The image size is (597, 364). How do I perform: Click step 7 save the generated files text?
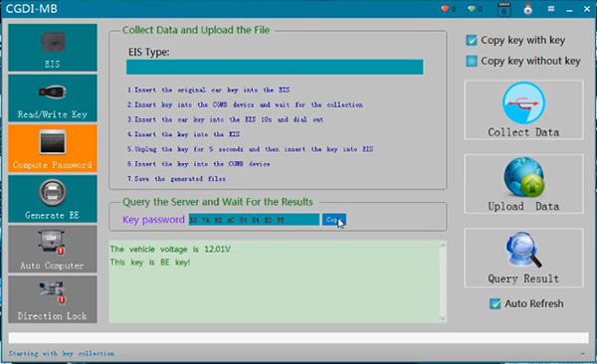[x=176, y=179]
